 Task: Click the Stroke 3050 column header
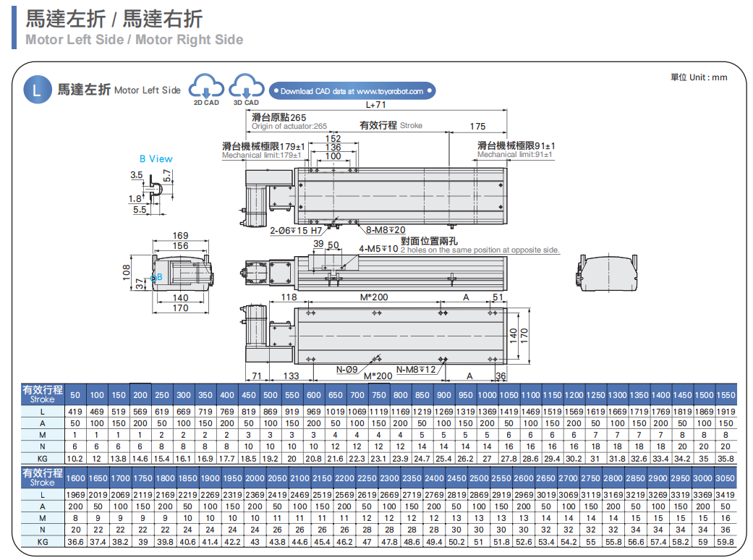coord(725,478)
